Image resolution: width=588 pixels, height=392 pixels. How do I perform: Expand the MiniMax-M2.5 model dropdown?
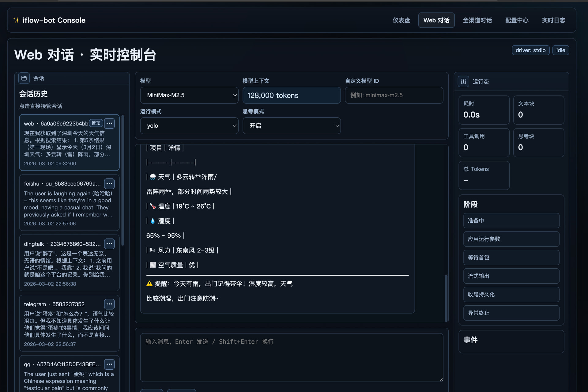click(189, 95)
